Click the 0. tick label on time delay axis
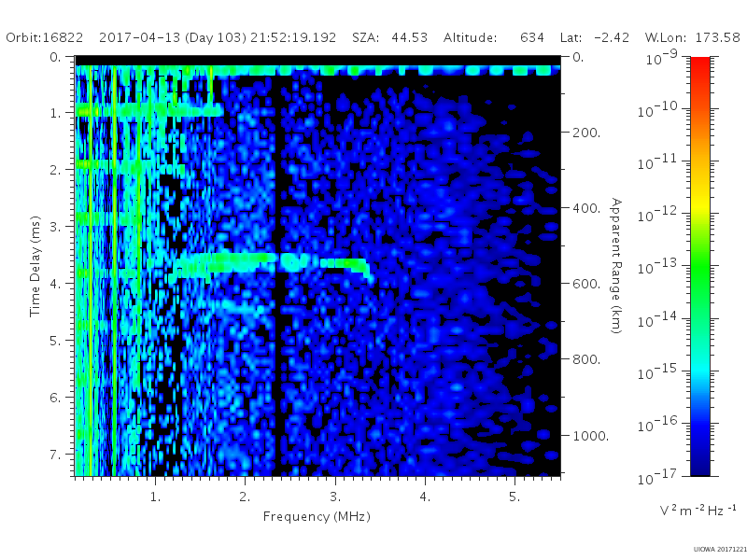Screen dimensions: 747x560 pyautogui.click(x=56, y=57)
